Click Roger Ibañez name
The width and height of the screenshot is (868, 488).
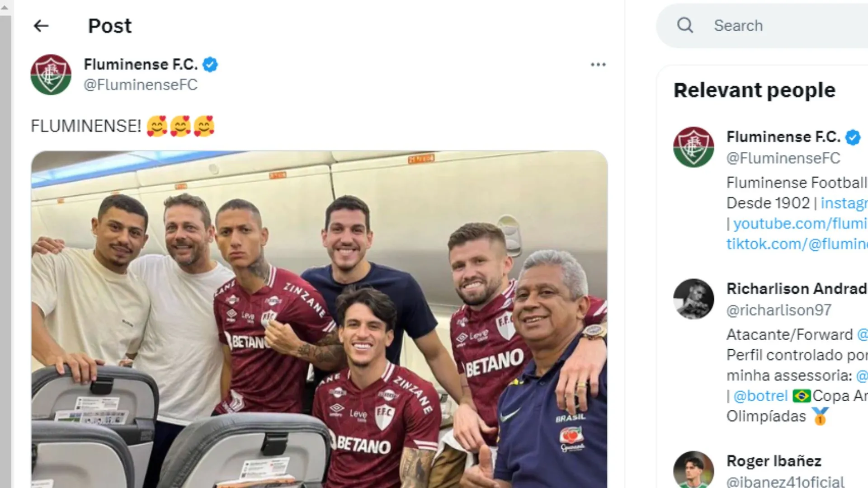click(774, 461)
